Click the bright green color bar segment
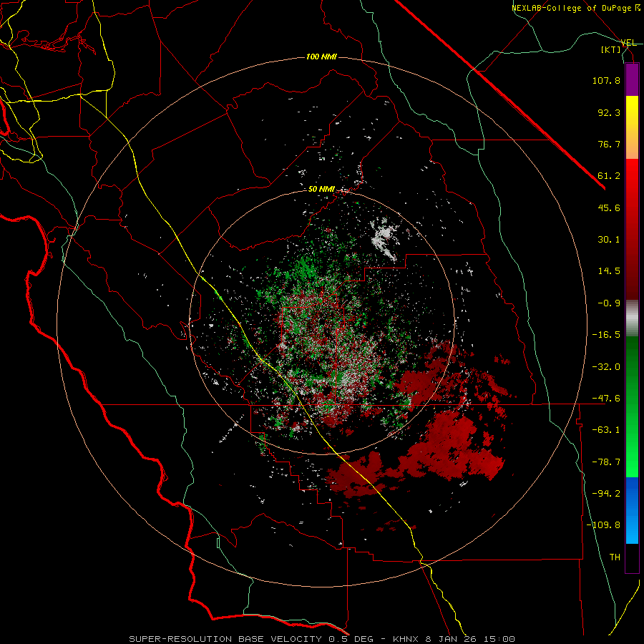The width and height of the screenshot is (644, 644). pos(632,406)
